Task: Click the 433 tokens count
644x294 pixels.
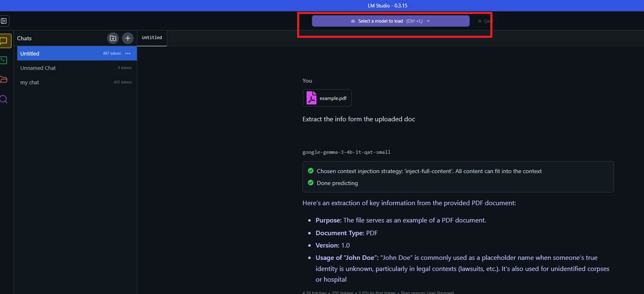Action: pyautogui.click(x=123, y=82)
